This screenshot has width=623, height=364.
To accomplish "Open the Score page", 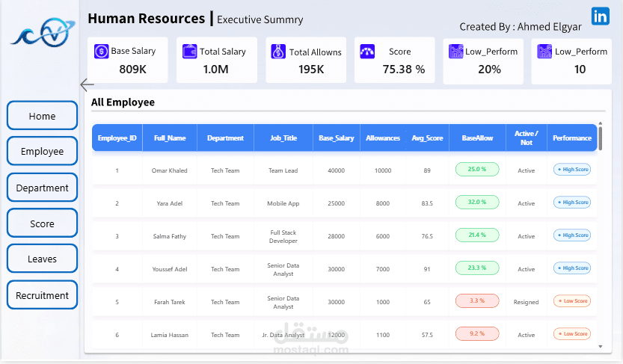I will 42,223.
